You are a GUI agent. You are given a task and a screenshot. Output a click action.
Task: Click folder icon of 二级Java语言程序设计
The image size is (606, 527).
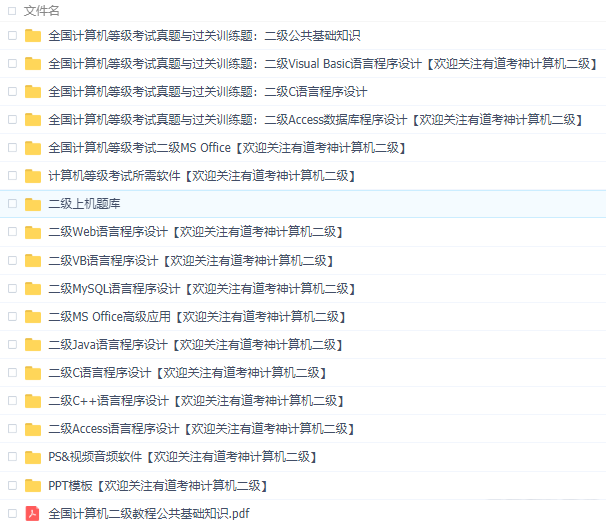click(x=33, y=344)
